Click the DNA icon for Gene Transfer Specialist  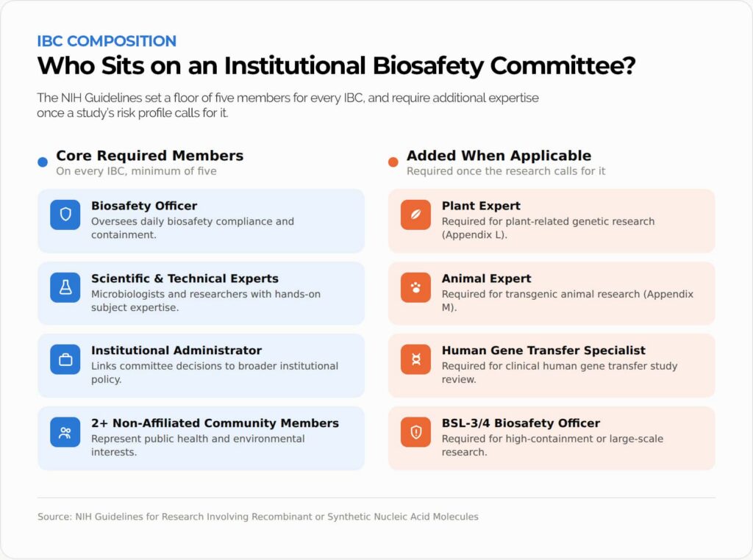(416, 359)
